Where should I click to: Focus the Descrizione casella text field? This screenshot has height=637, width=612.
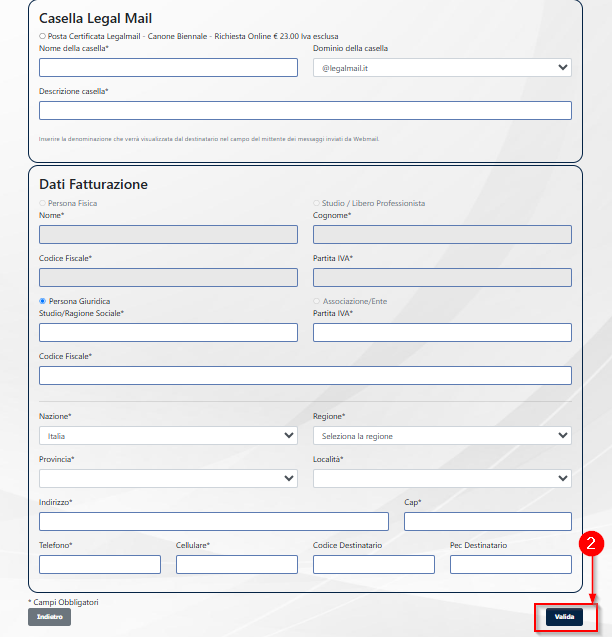[305, 110]
